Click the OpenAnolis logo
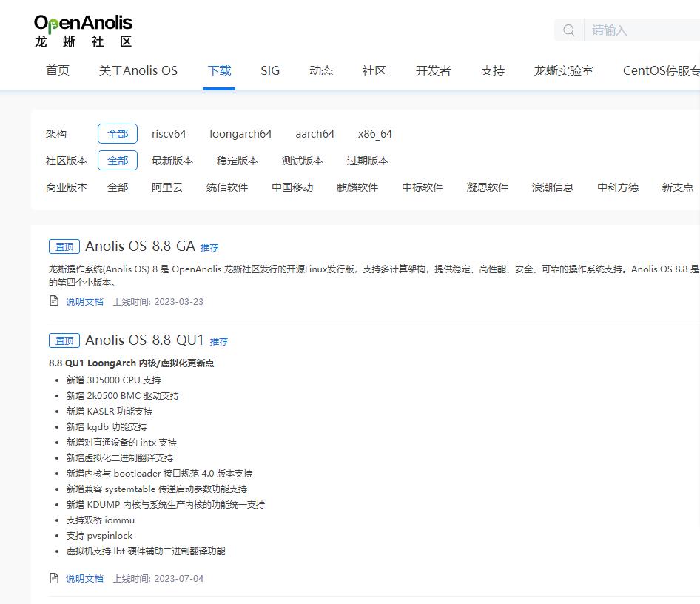Image resolution: width=700 pixels, height=604 pixels. click(84, 30)
